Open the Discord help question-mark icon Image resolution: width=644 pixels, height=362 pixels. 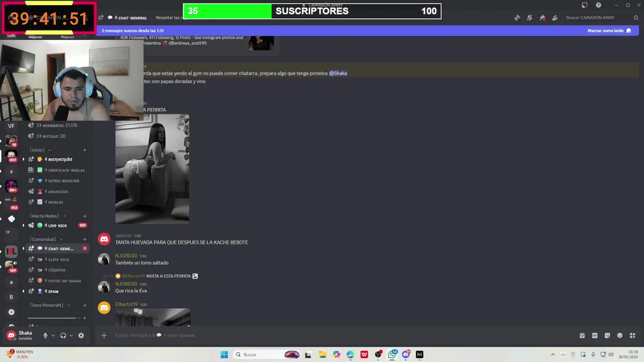click(598, 5)
